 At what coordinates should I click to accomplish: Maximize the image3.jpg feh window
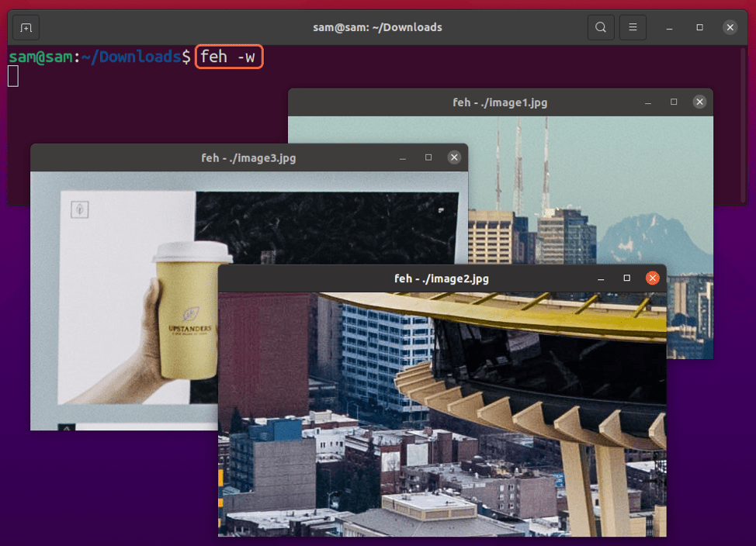(x=428, y=157)
